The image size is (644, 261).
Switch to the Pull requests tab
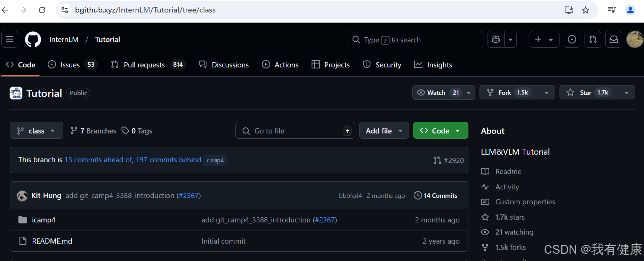click(148, 65)
